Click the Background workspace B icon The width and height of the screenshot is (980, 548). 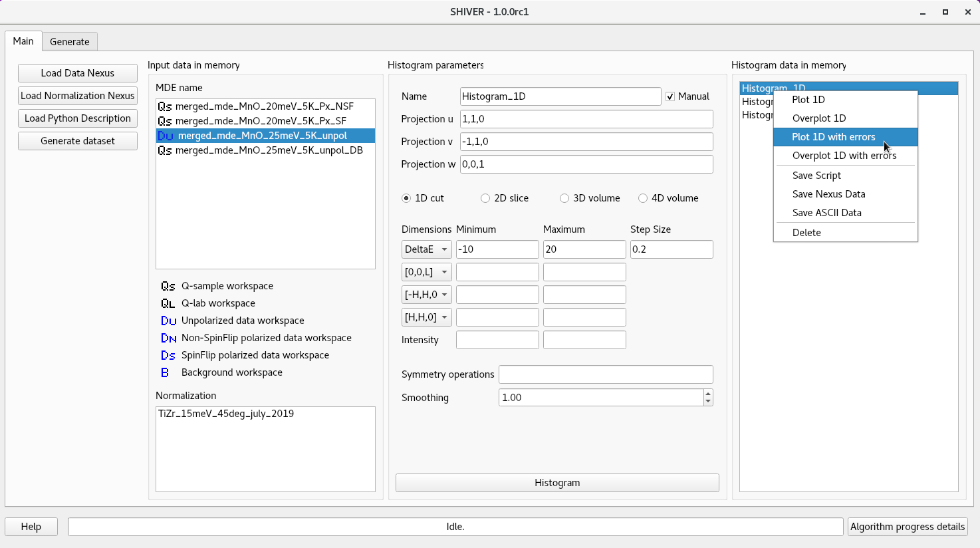point(165,372)
